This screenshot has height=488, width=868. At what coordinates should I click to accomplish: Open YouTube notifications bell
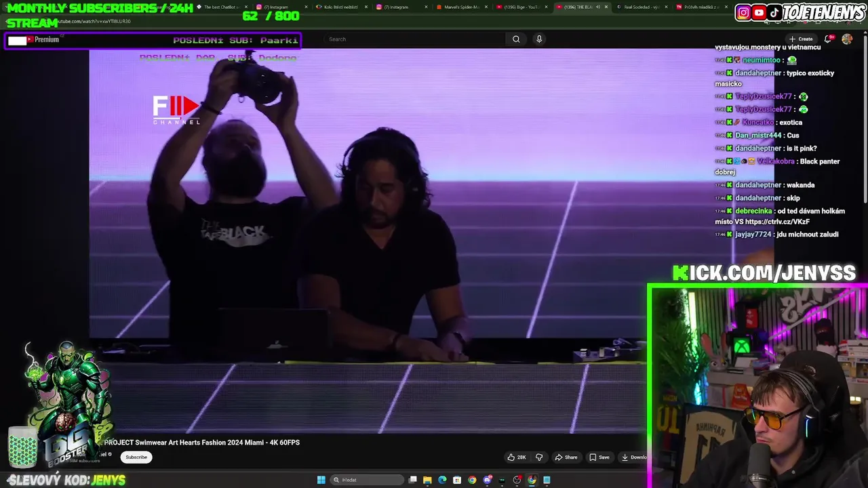click(828, 39)
